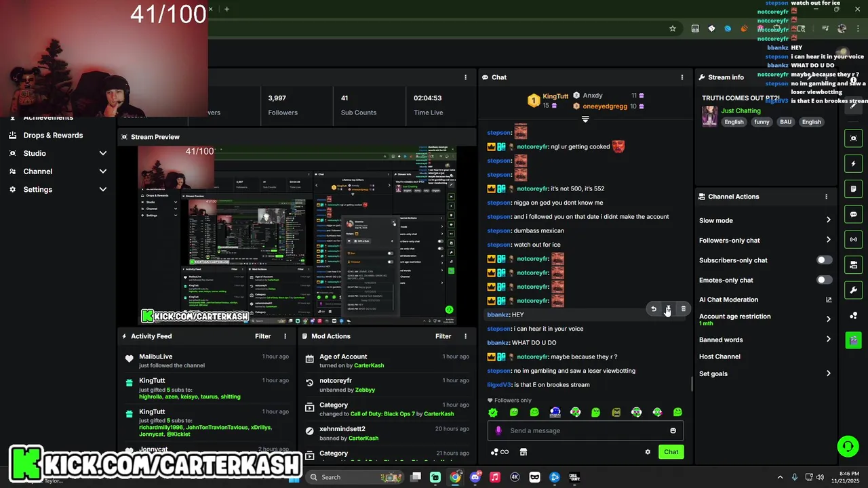Click Host Channel action

(719, 357)
